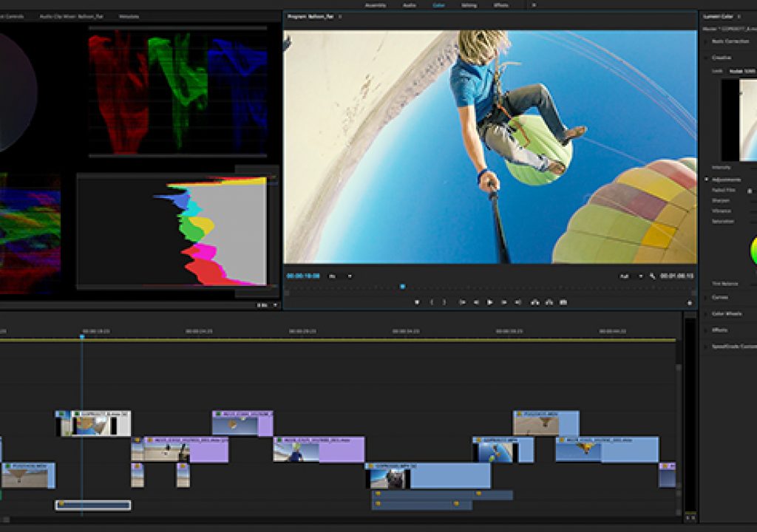Screen dimensions: 757x532
Task: Click the Lift button
Action: (x=535, y=302)
